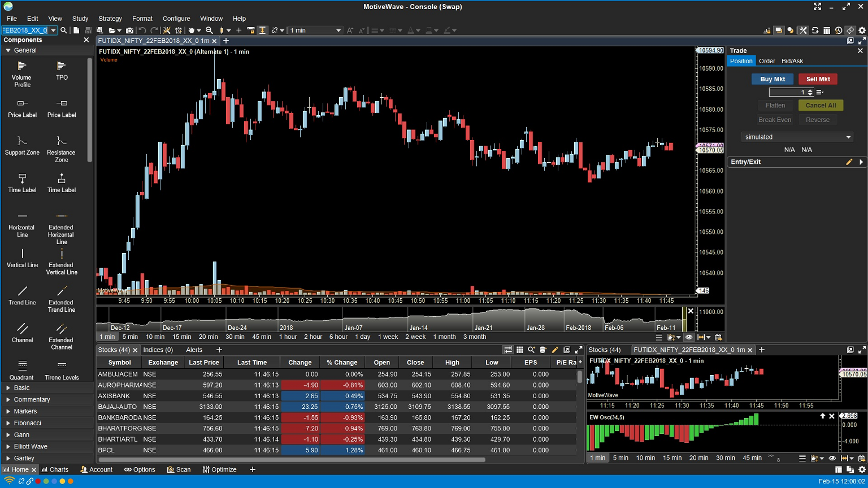Image resolution: width=868 pixels, height=488 pixels.
Task: Collapse the General components section
Action: click(8, 50)
